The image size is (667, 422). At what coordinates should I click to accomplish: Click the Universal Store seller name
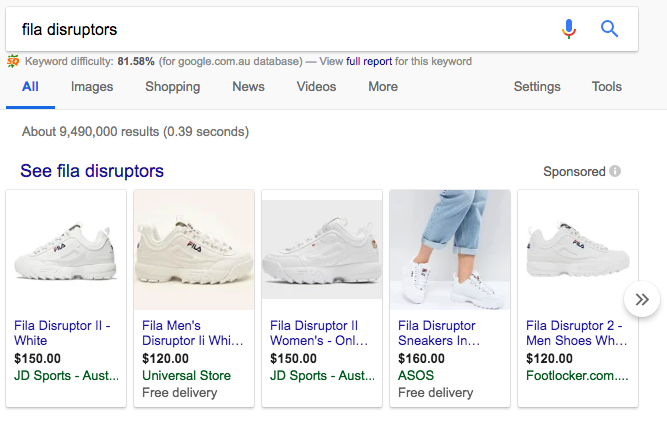(186, 376)
